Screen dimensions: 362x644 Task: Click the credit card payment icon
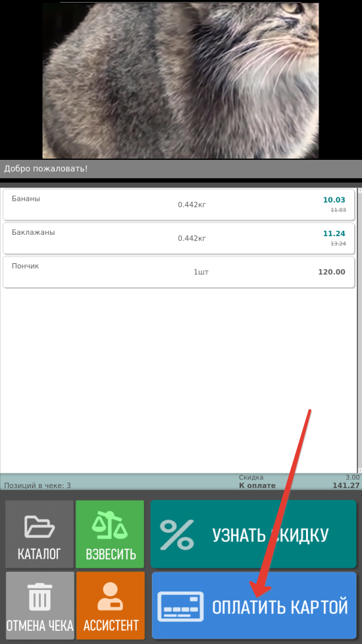[181, 607]
